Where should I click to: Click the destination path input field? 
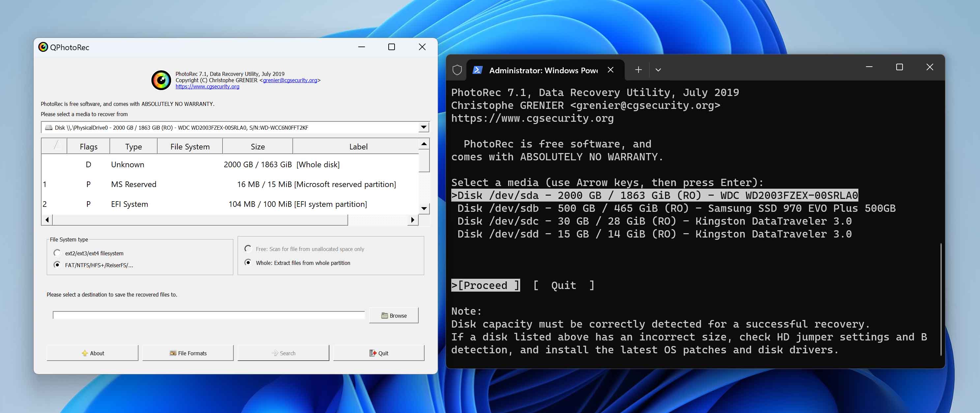pos(208,315)
